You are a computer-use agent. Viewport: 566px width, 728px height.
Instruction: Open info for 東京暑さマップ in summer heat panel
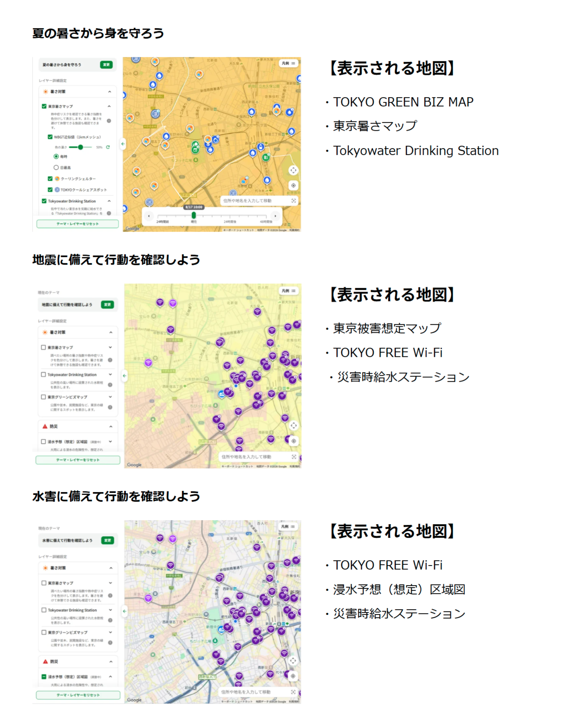(109, 120)
